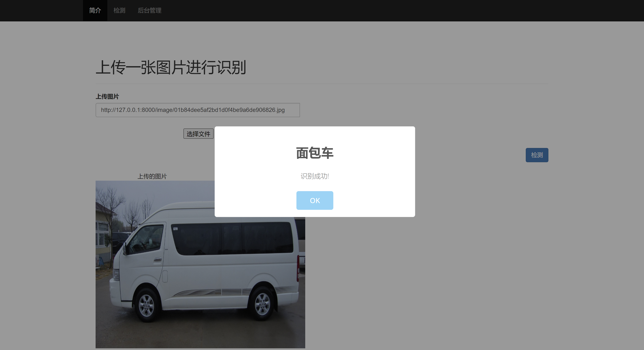This screenshot has width=644, height=350.
Task: Open the 简介 navigation tab
Action: [95, 10]
